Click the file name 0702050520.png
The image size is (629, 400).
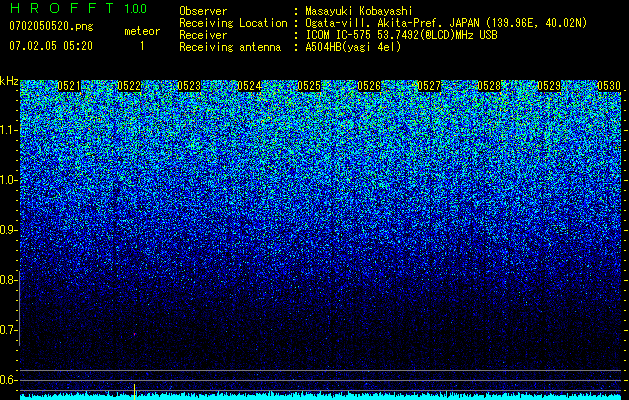[x=51, y=27]
